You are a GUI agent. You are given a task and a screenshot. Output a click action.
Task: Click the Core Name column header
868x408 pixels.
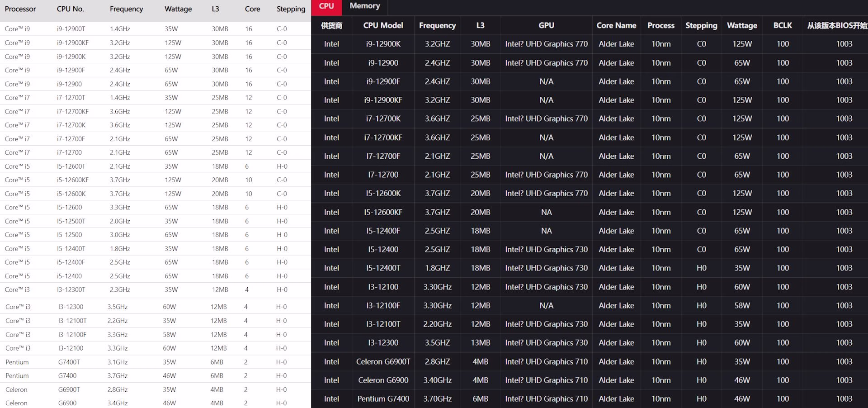point(616,25)
